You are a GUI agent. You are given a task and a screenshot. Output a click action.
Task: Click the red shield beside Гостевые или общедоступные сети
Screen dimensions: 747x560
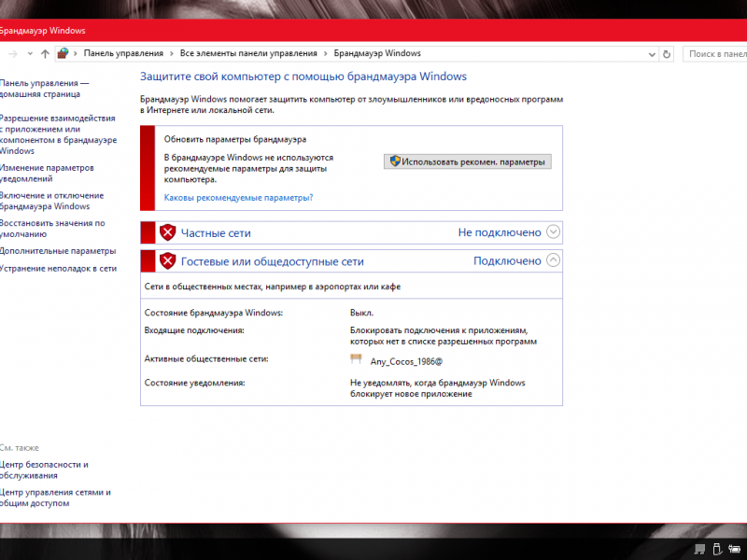168,261
